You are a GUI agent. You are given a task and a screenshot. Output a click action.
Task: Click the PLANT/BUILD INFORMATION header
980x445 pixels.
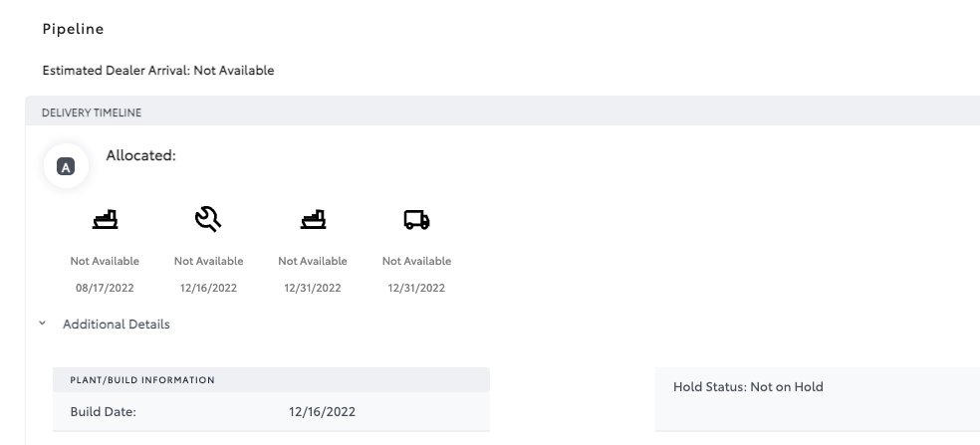click(x=142, y=380)
